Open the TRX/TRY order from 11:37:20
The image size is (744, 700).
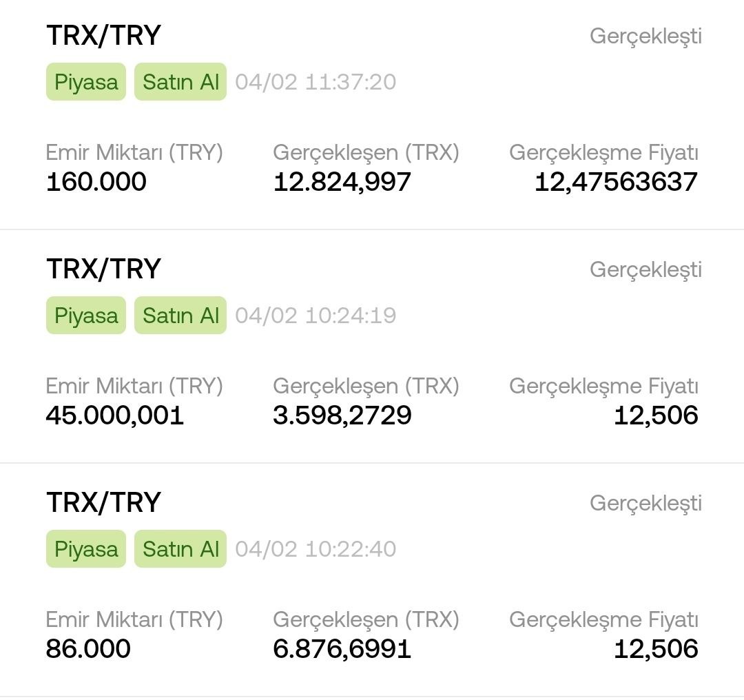pos(372,114)
